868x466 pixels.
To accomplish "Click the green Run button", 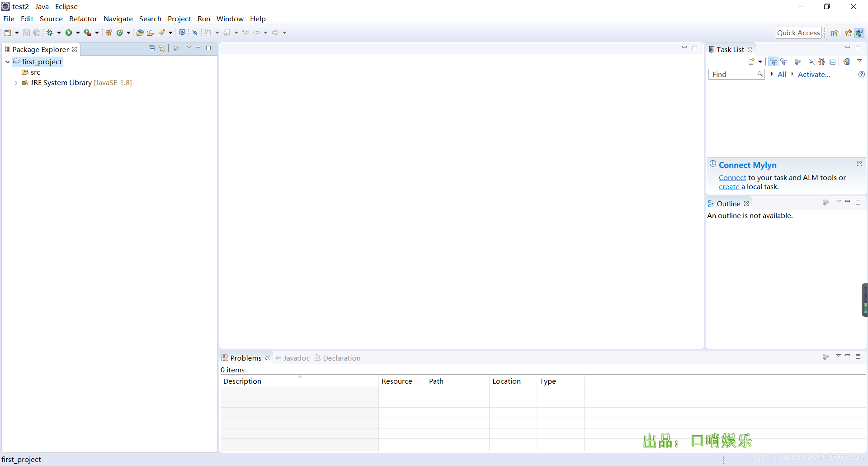I will click(69, 33).
